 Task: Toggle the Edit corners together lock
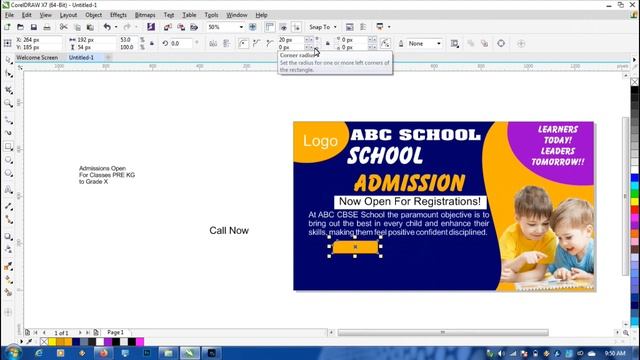pyautogui.click(x=327, y=43)
